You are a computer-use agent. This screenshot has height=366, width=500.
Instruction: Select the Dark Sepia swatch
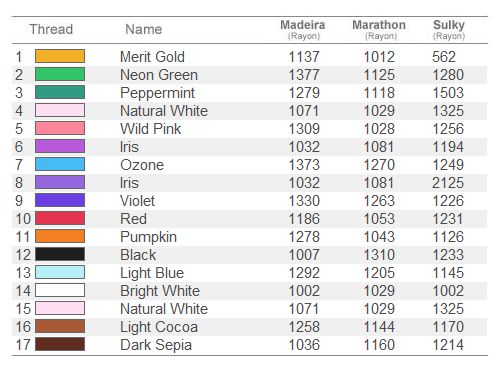point(60,344)
